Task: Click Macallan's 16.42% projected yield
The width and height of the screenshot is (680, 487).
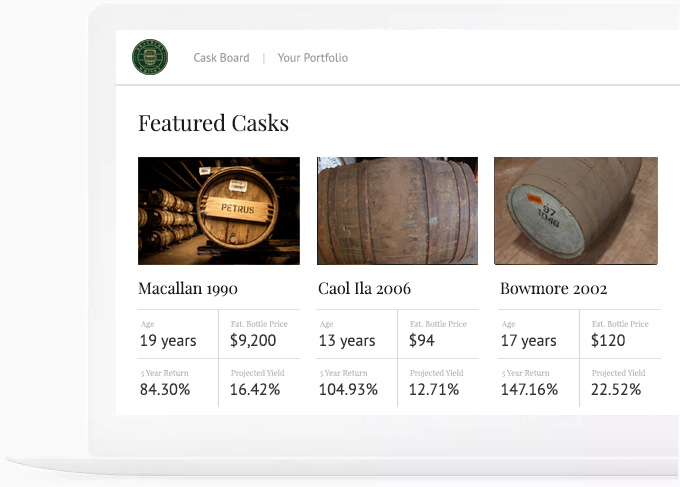Action: coord(255,390)
